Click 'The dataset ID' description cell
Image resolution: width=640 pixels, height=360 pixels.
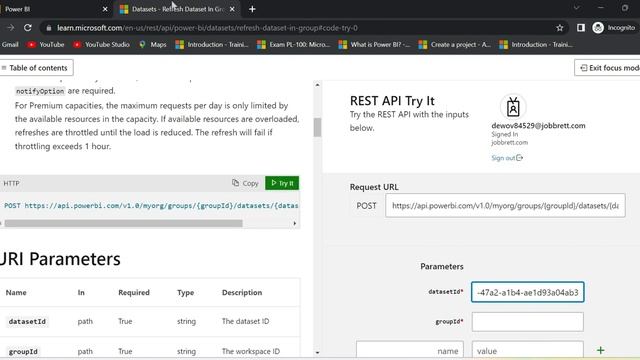(245, 321)
